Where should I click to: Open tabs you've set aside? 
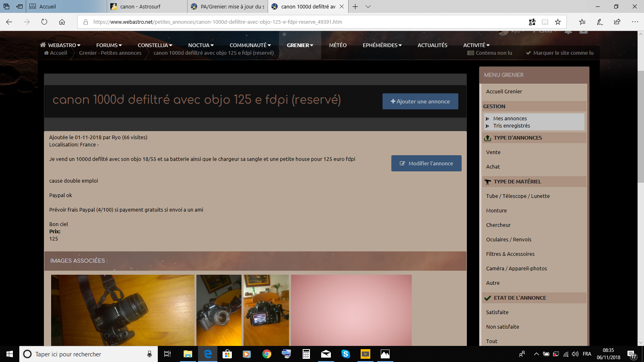[6, 6]
